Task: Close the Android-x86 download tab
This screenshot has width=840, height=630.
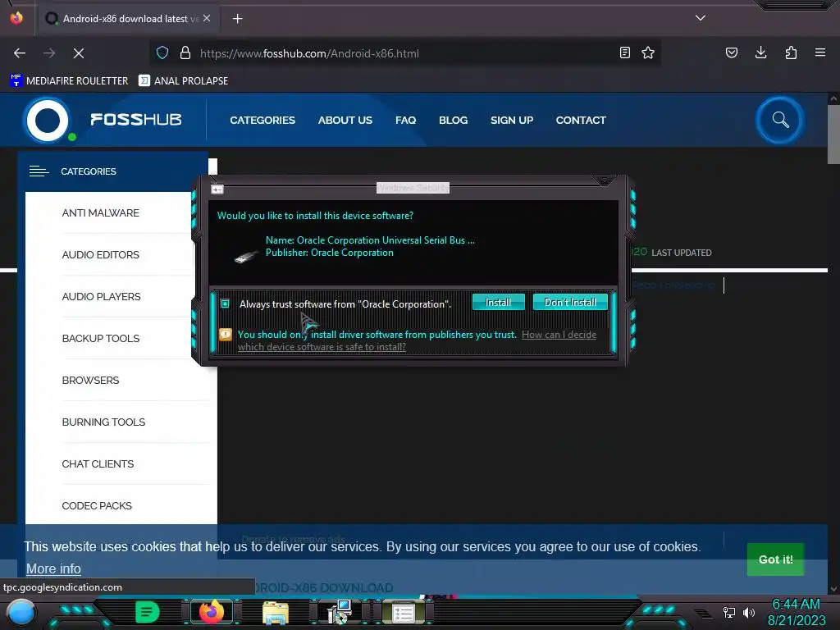Action: (x=207, y=18)
